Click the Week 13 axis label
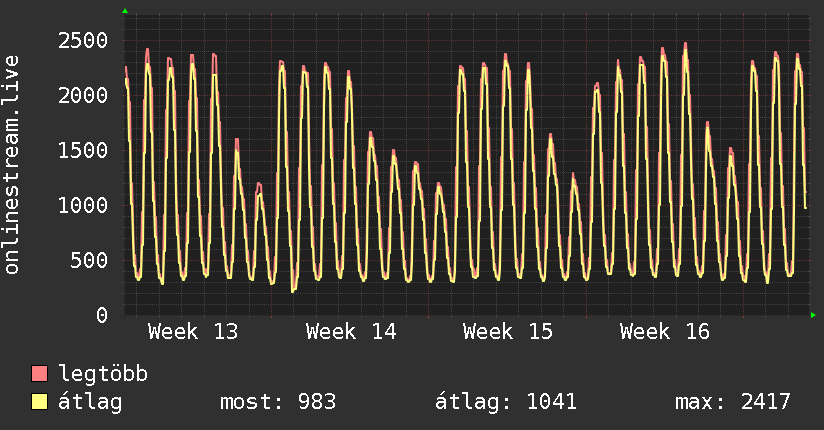The width and height of the screenshot is (824, 430). [x=193, y=332]
